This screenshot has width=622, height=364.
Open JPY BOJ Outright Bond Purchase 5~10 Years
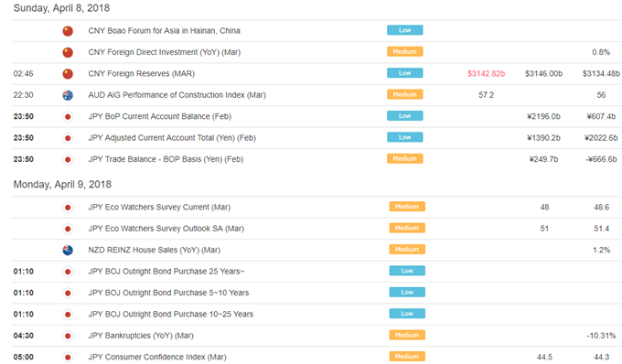coord(168,293)
